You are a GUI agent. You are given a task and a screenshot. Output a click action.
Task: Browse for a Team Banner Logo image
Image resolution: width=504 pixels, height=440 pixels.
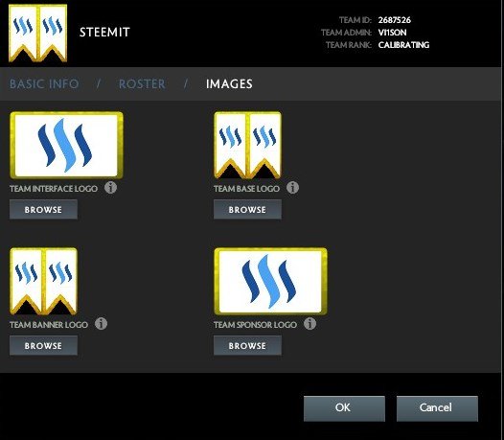(43, 345)
